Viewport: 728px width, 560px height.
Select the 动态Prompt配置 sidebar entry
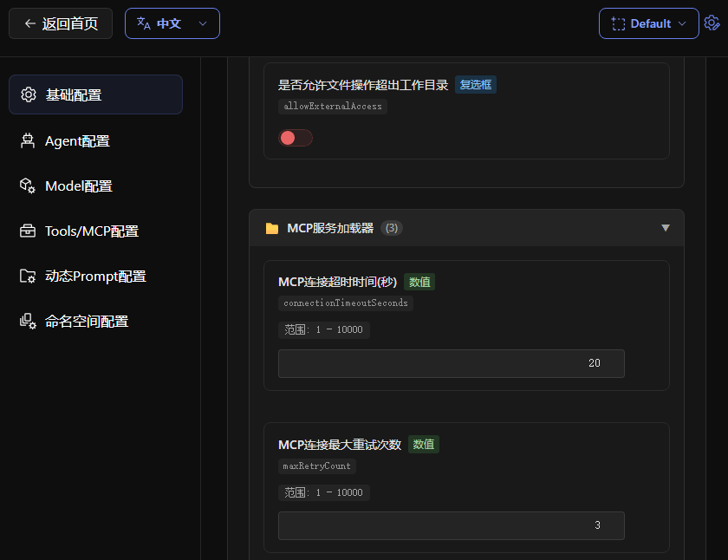(x=95, y=276)
